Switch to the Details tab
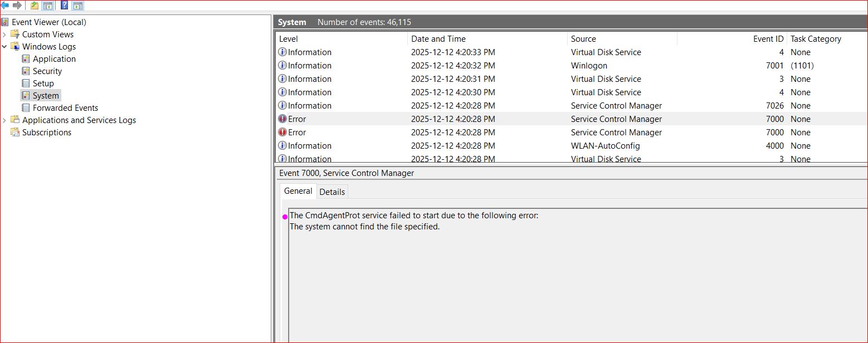The image size is (868, 343). [332, 192]
